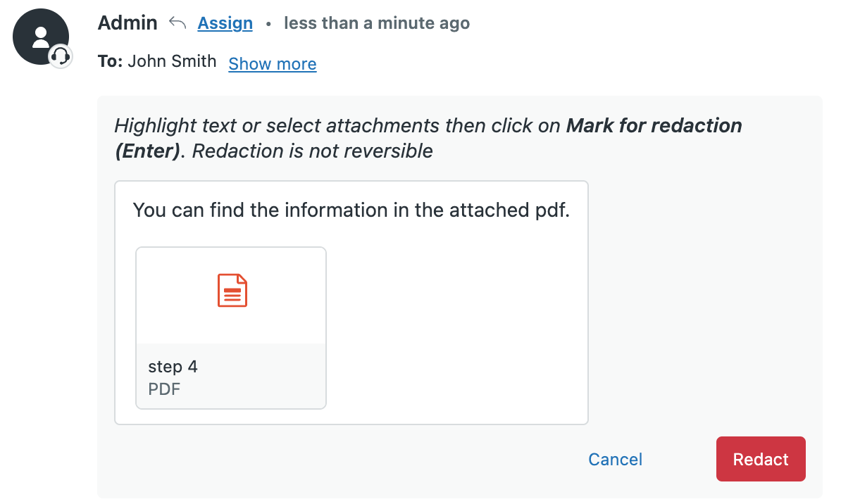841x504 pixels.
Task: Click the red PDF document icon
Action: click(232, 290)
